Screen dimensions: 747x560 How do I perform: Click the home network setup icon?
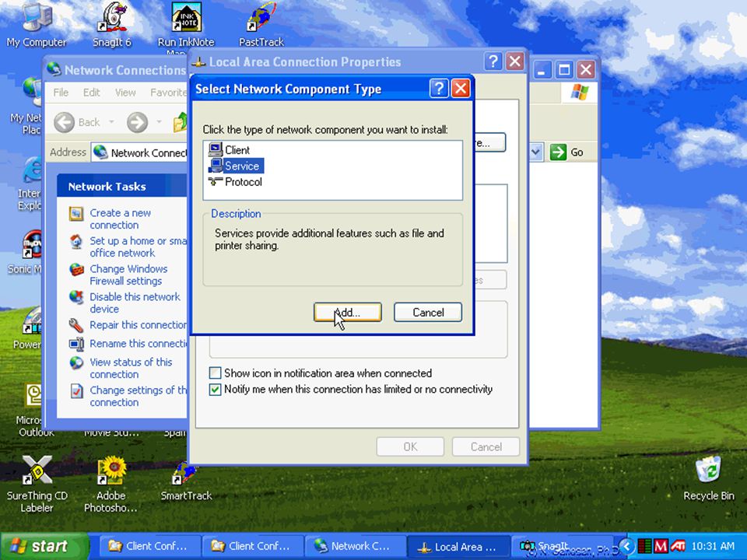76,242
